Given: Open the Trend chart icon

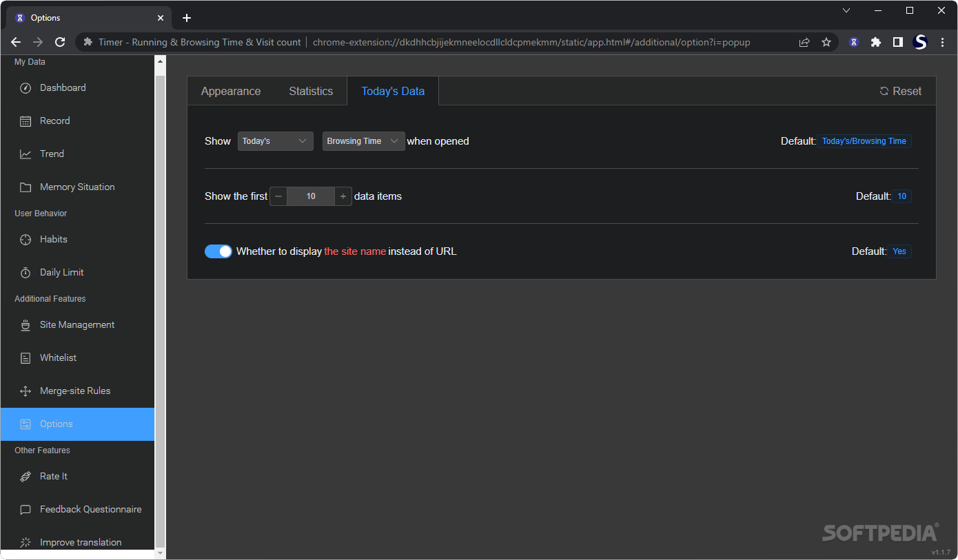Looking at the screenshot, I should tap(26, 154).
